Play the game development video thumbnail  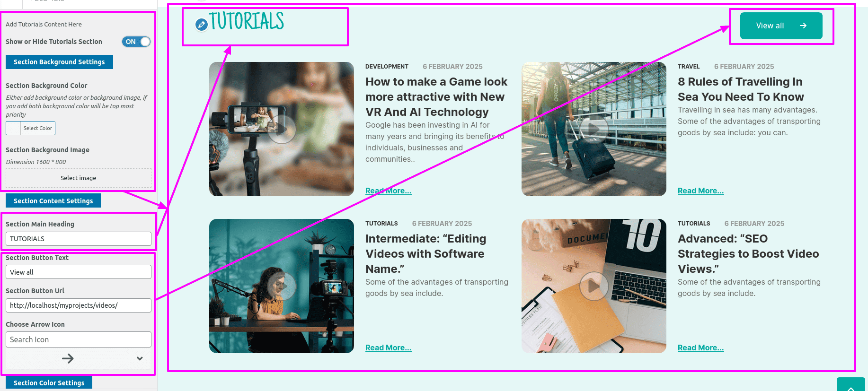[x=282, y=129]
